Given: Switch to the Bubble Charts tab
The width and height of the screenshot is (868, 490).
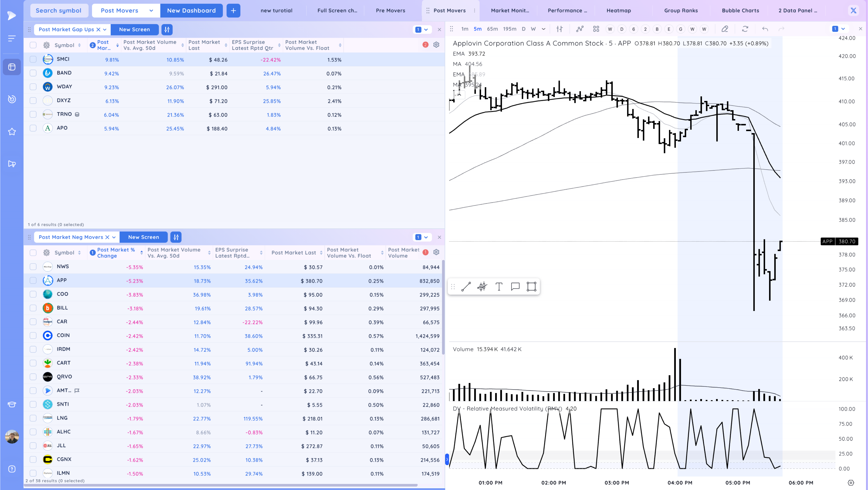Looking at the screenshot, I should 740,10.
